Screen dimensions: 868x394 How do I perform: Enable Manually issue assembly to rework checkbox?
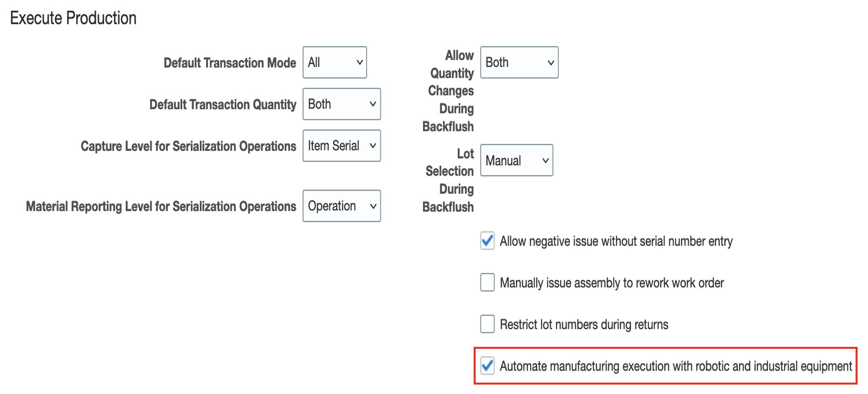pos(488,283)
